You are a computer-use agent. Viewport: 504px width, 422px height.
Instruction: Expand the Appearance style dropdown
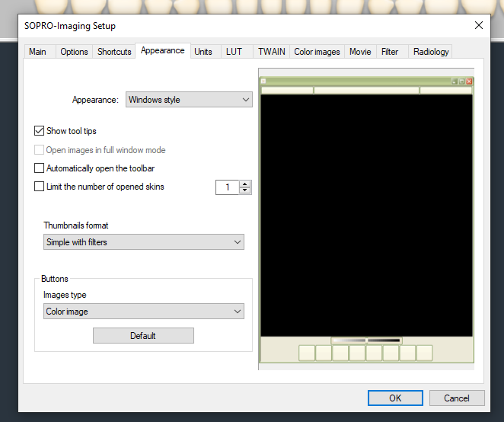(x=189, y=100)
